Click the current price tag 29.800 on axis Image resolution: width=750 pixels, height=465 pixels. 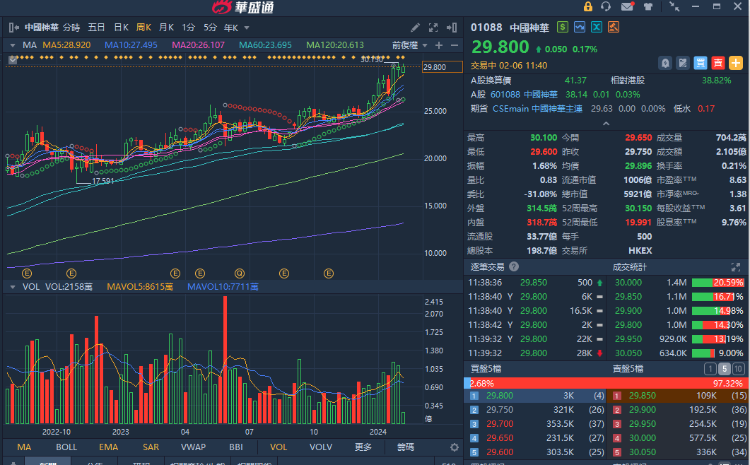point(442,67)
